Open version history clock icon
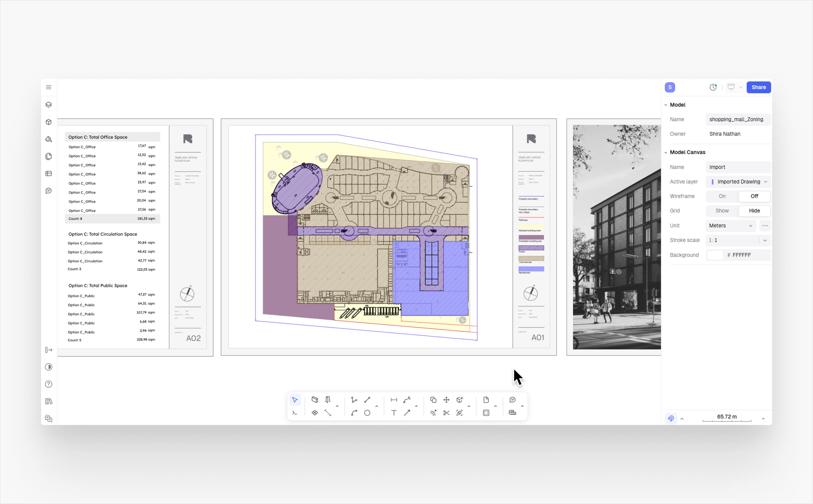 pos(713,87)
